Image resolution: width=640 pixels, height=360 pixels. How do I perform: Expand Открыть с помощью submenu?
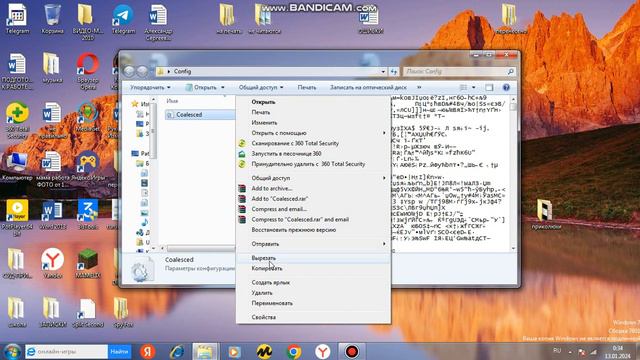click(x=313, y=133)
